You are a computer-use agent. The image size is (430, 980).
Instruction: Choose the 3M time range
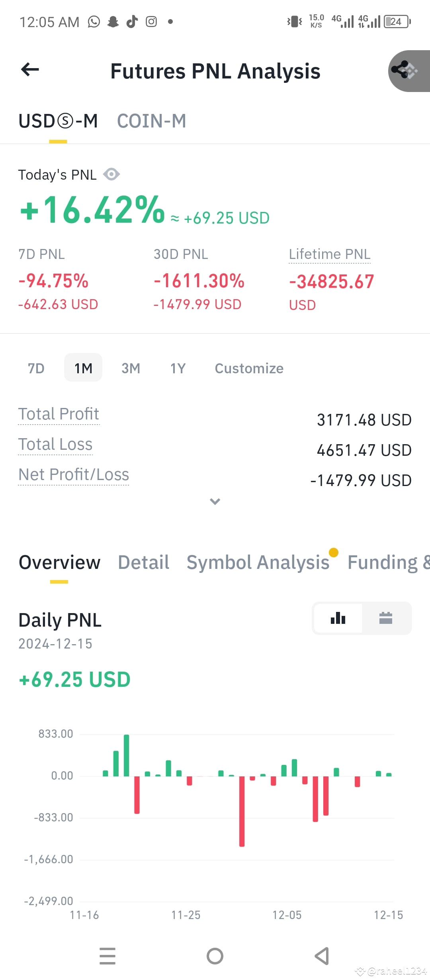(x=131, y=368)
